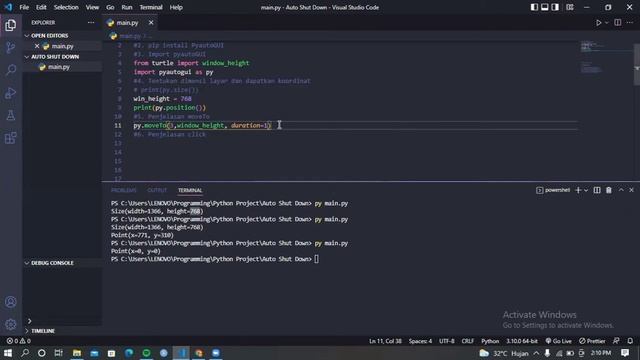Open the Help menu

coord(176,7)
